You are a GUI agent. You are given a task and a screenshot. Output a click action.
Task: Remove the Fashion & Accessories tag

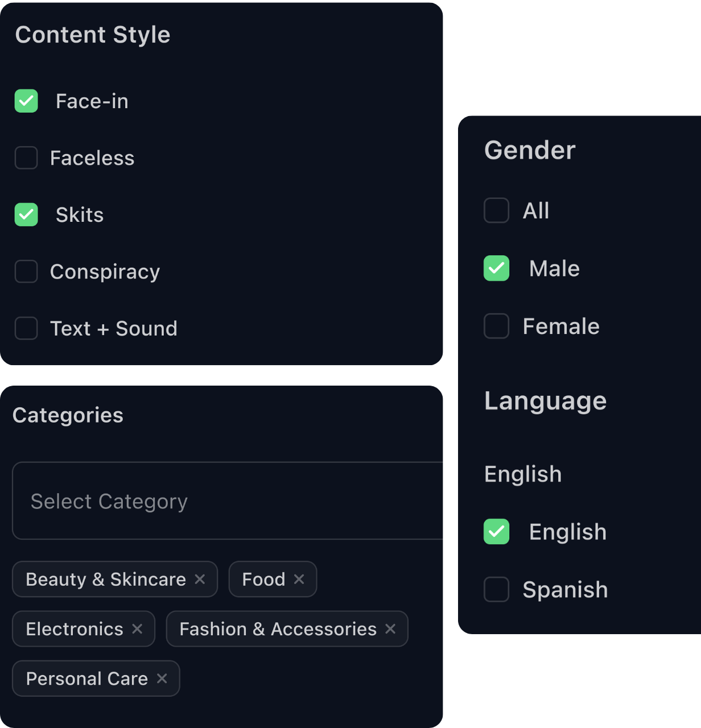pyautogui.click(x=390, y=628)
